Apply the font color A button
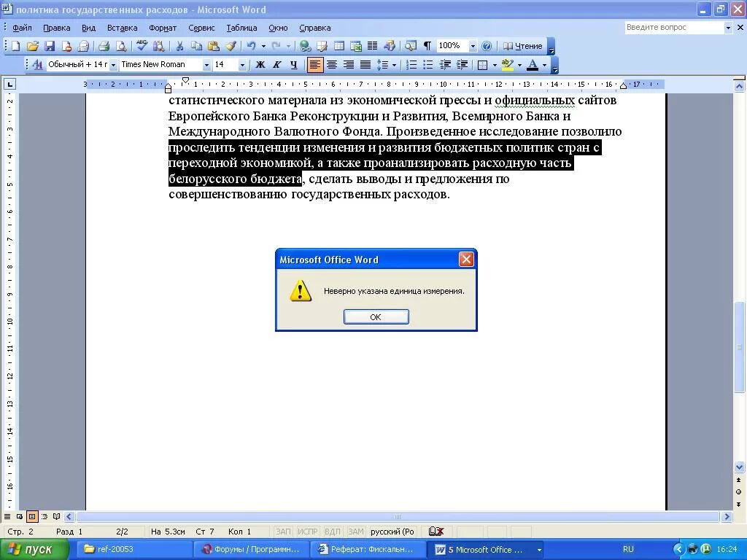The width and height of the screenshot is (747, 560). coord(533,64)
